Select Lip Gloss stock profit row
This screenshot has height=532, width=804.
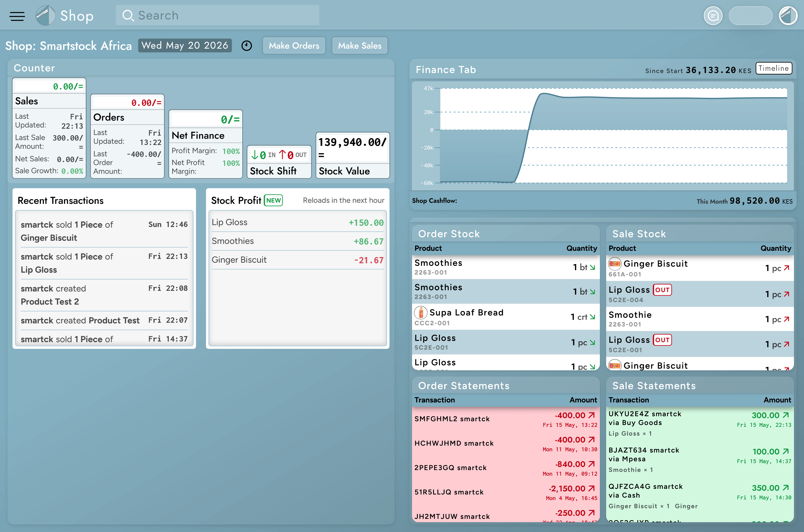point(298,223)
